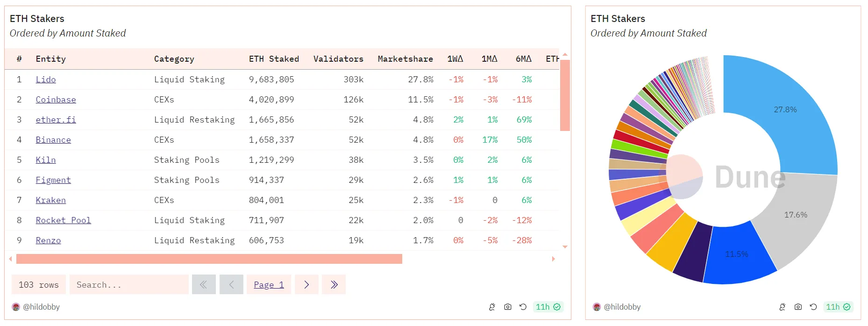The image size is (868, 326).
Task: Capture the pie chart with camera icon
Action: point(798,307)
